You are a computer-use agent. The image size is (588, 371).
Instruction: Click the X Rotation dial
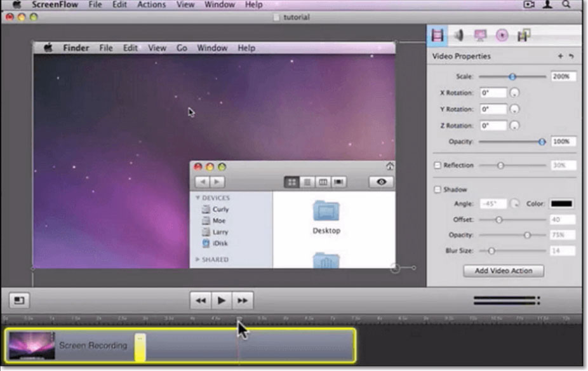click(x=514, y=93)
